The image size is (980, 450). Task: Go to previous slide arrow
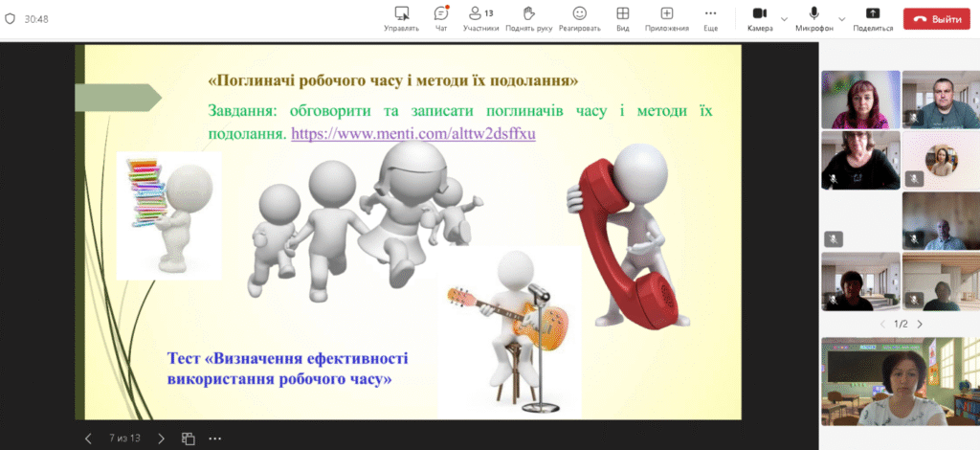coord(88,439)
